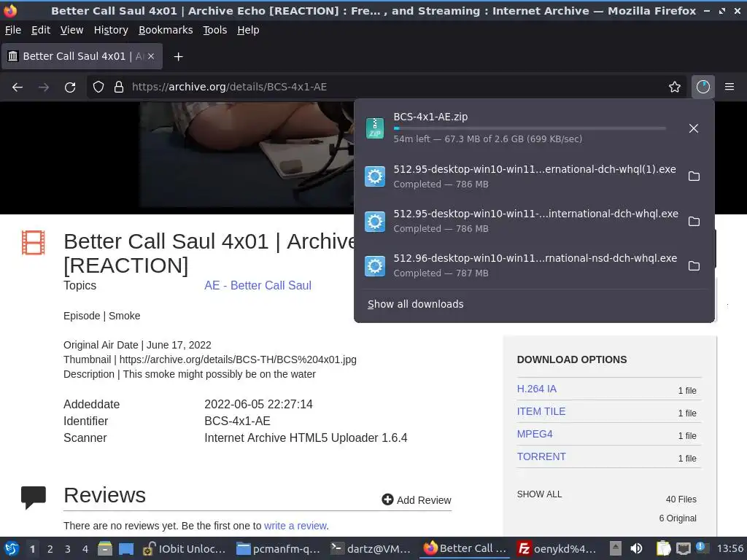The image size is (747, 560).
Task: Click the site security padlock icon
Action: pos(119,87)
